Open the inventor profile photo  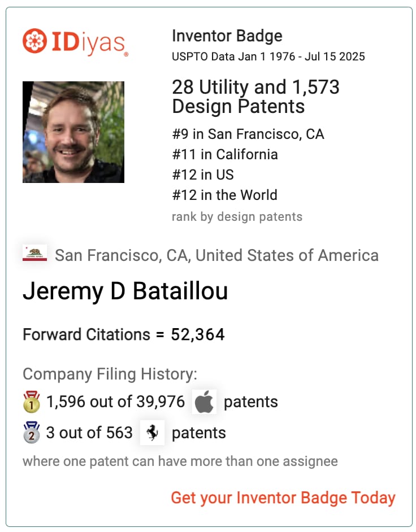(73, 132)
